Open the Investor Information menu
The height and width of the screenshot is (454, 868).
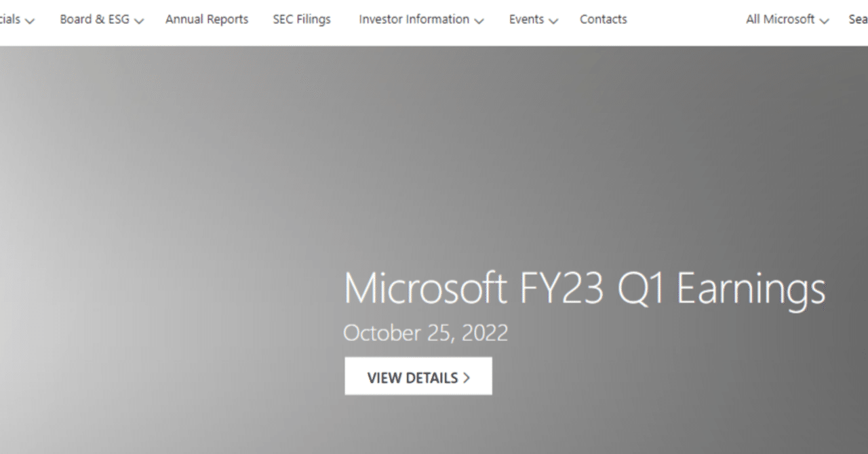414,19
